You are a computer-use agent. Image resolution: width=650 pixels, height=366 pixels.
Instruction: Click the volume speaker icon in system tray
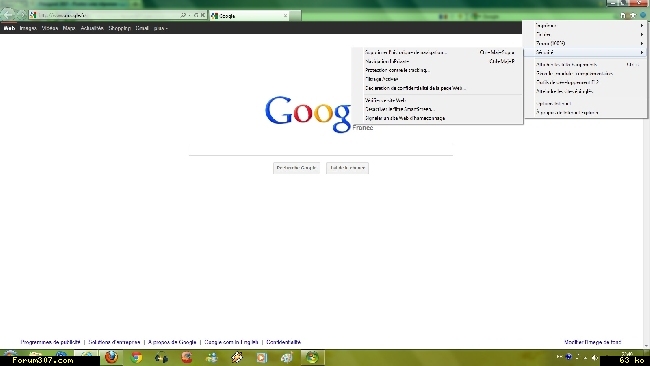[595, 357]
